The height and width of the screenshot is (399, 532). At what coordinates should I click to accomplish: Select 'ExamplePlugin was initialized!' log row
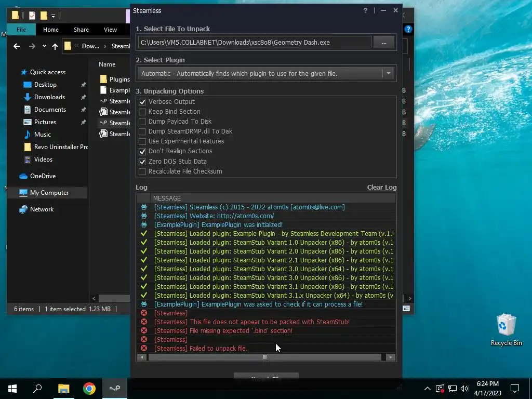[266, 224]
